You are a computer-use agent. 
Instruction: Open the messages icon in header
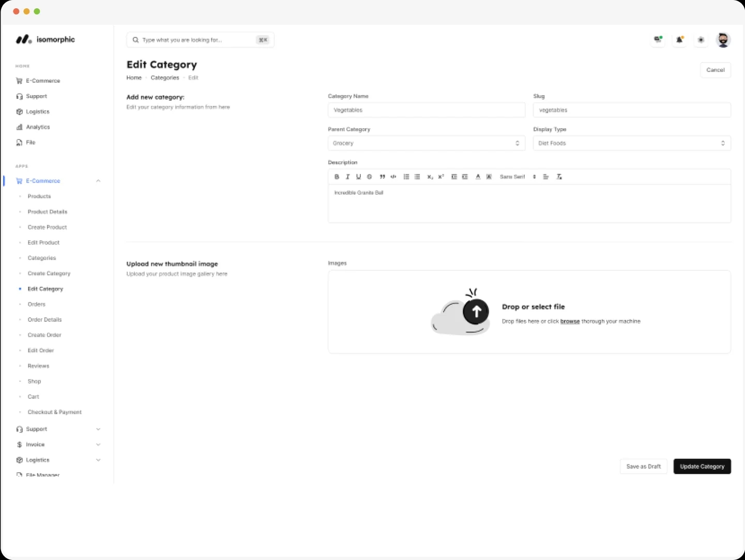click(x=658, y=39)
